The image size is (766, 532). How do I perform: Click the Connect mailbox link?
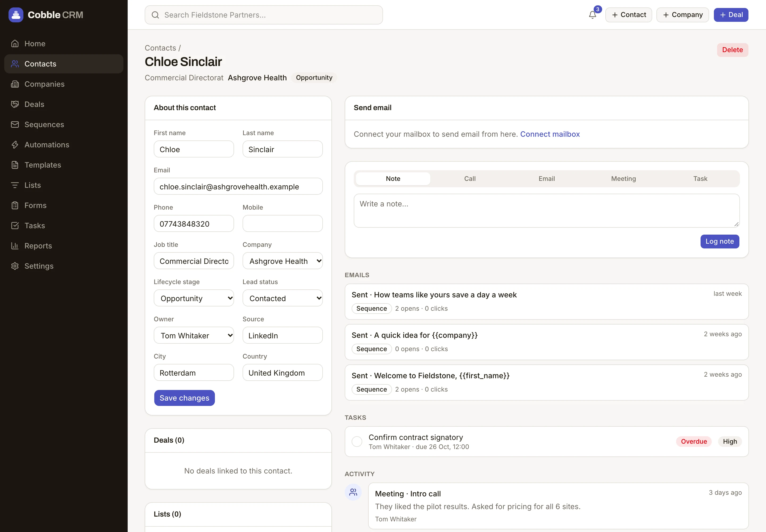tap(550, 134)
